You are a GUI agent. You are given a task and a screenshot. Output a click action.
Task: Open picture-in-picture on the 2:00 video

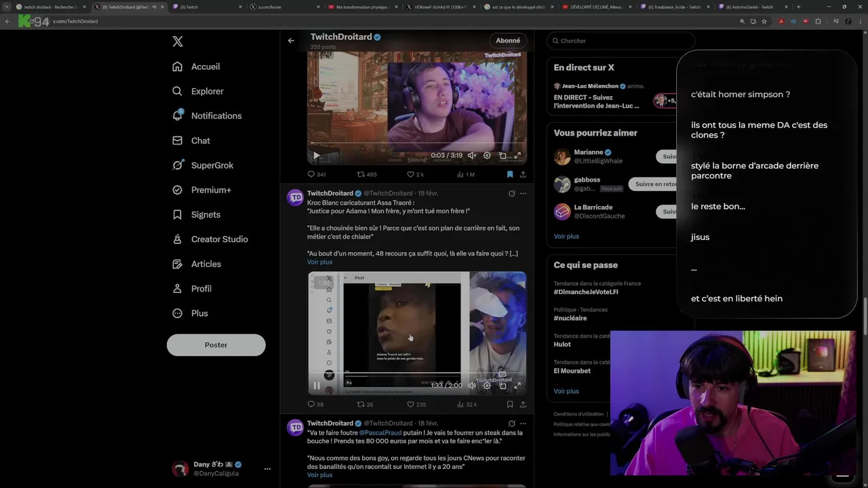click(x=502, y=385)
